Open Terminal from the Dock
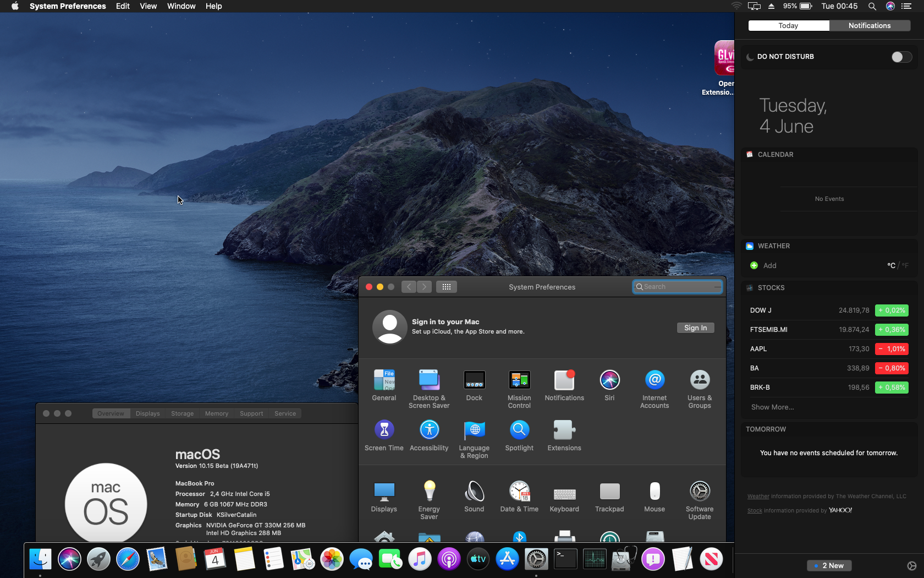This screenshot has width=924, height=578. [x=565, y=559]
